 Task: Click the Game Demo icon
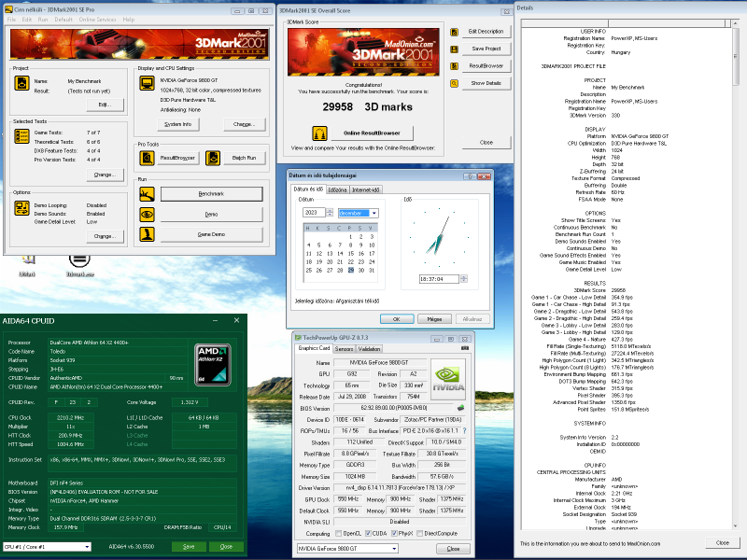(147, 234)
